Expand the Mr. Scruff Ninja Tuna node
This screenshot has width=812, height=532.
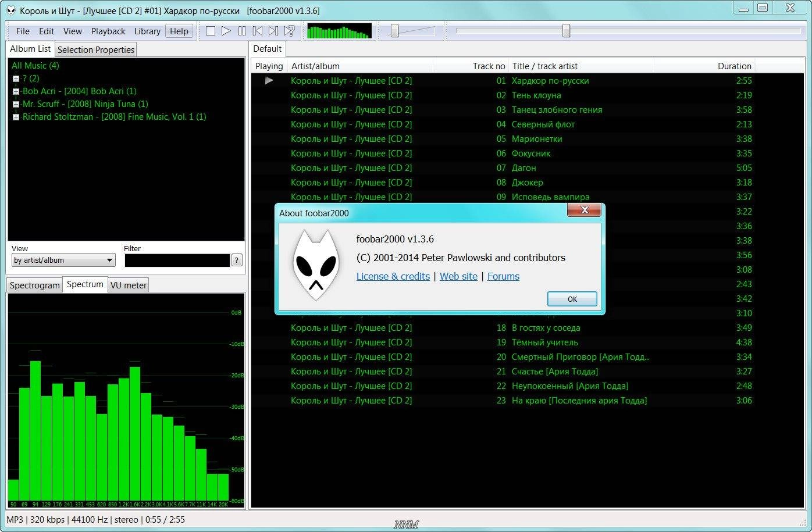point(16,104)
